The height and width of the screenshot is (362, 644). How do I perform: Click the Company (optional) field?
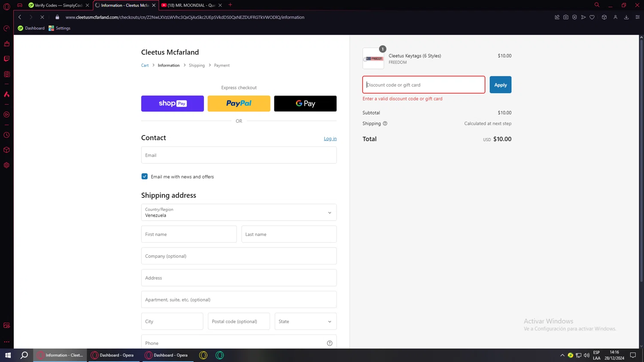tap(239, 256)
